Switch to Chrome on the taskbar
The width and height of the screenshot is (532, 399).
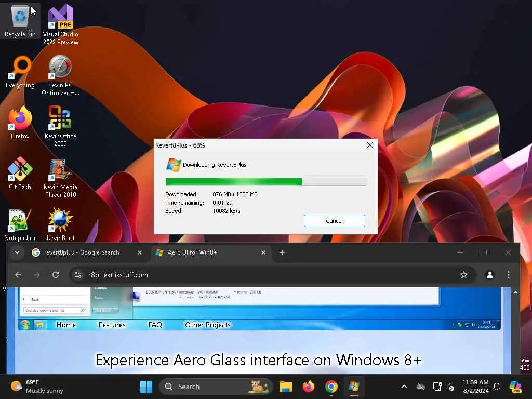[331, 387]
